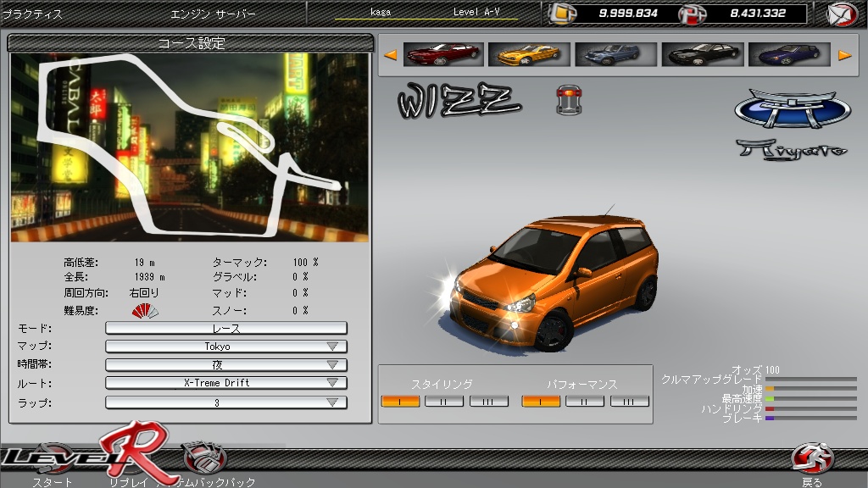This screenshot has width=868, height=488.
Task: Select the red car thumbnail
Action: (443, 54)
